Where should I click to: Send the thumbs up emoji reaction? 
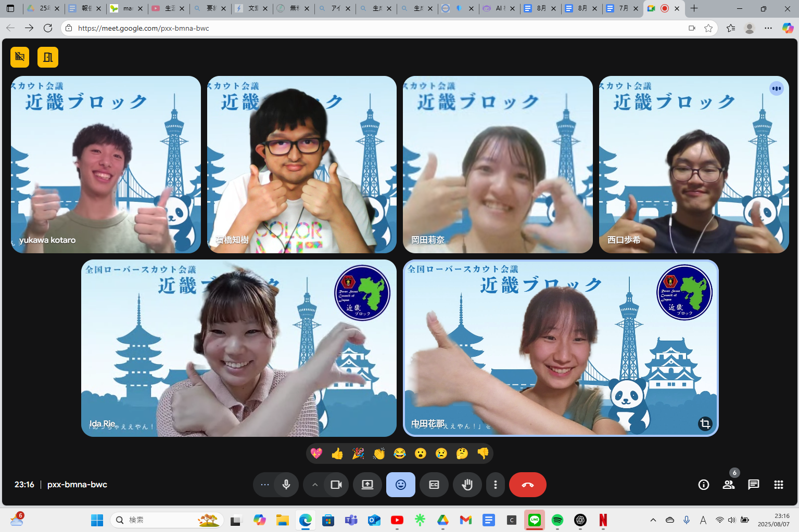click(337, 453)
